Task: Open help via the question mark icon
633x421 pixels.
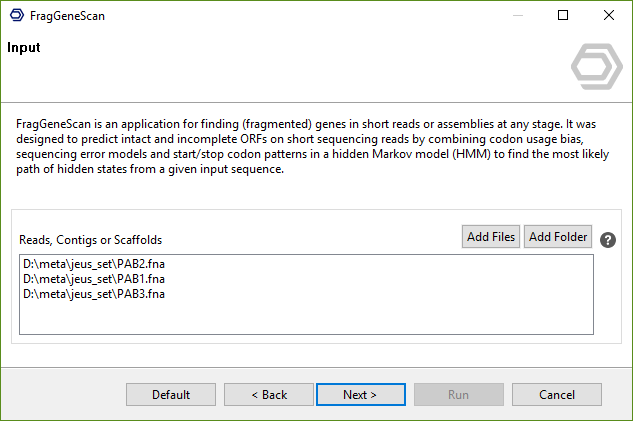Action: pyautogui.click(x=607, y=240)
